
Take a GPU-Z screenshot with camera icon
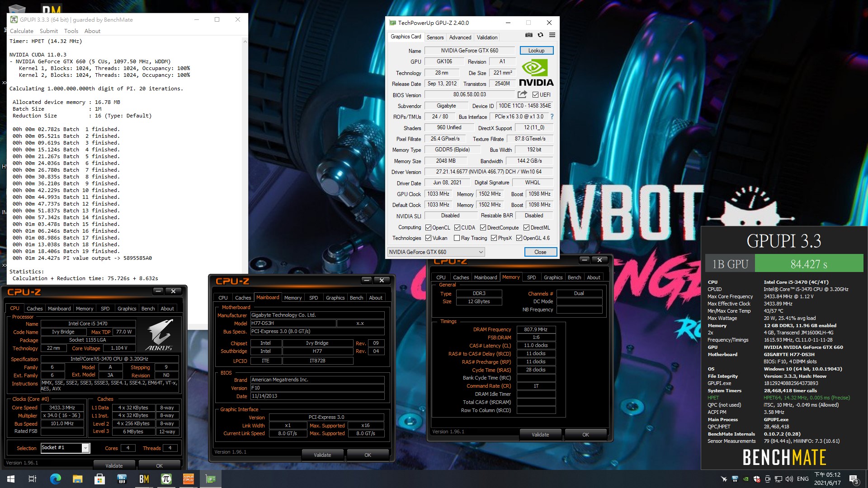[528, 35]
